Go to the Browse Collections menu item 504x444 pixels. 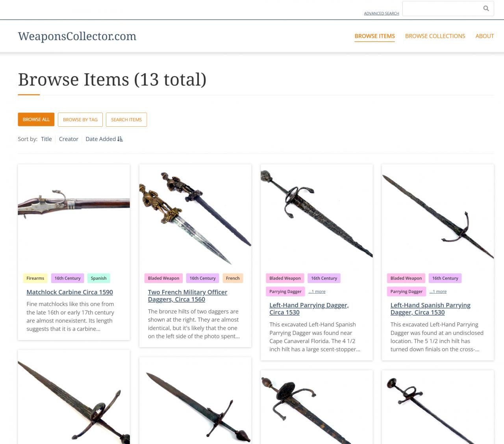pyautogui.click(x=435, y=36)
